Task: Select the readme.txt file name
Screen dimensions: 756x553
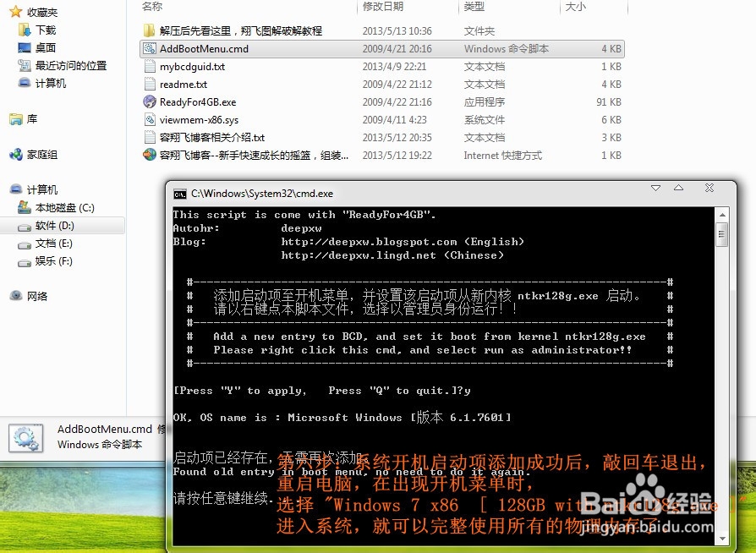Action: point(184,85)
